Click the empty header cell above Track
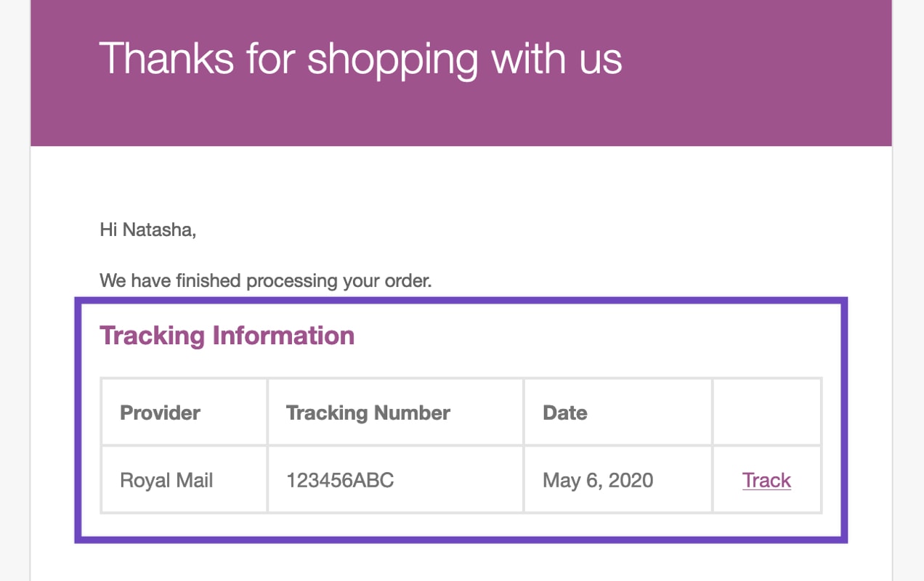This screenshot has width=924, height=581. pos(766,412)
